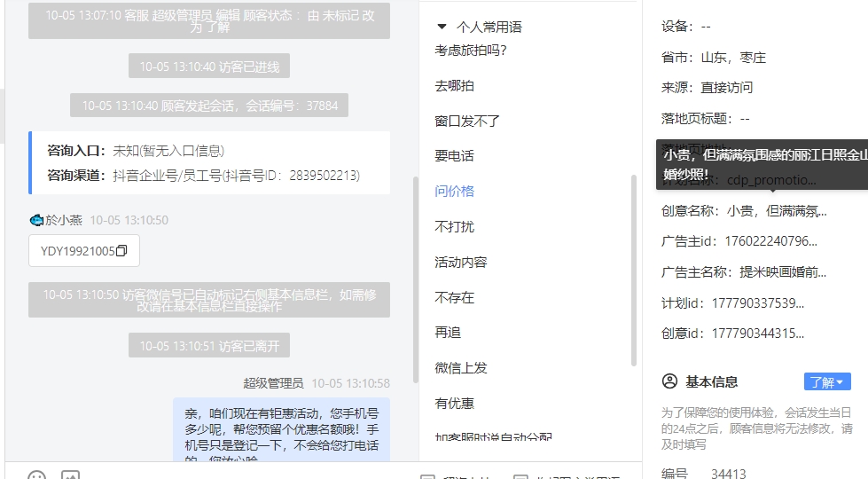The image size is (868, 479).
Task: Click 访客已离开 system notice at 13:10:51
Action: coord(209,346)
